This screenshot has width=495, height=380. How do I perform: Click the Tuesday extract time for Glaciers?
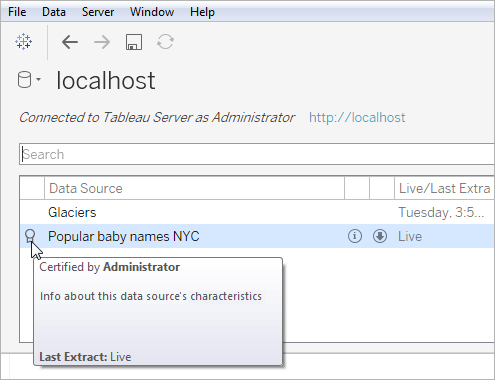[441, 212]
